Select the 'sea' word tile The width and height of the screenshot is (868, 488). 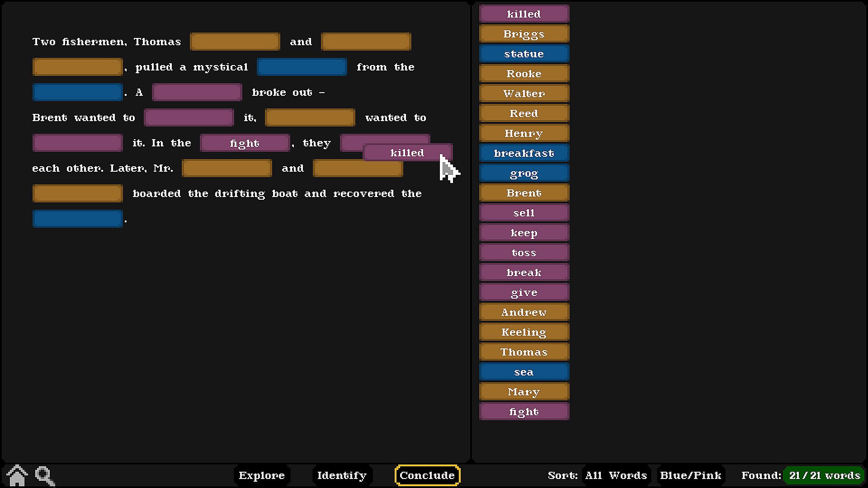tap(524, 372)
